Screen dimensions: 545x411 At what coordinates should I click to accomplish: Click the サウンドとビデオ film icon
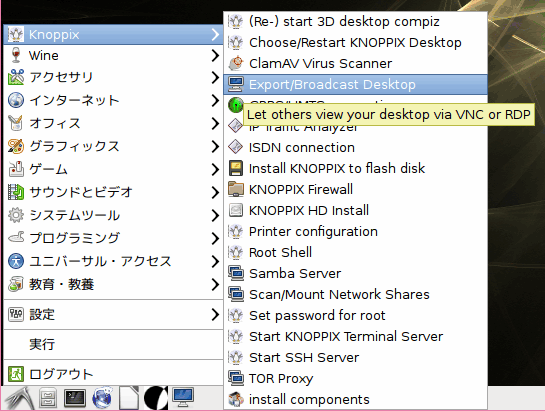click(16, 192)
